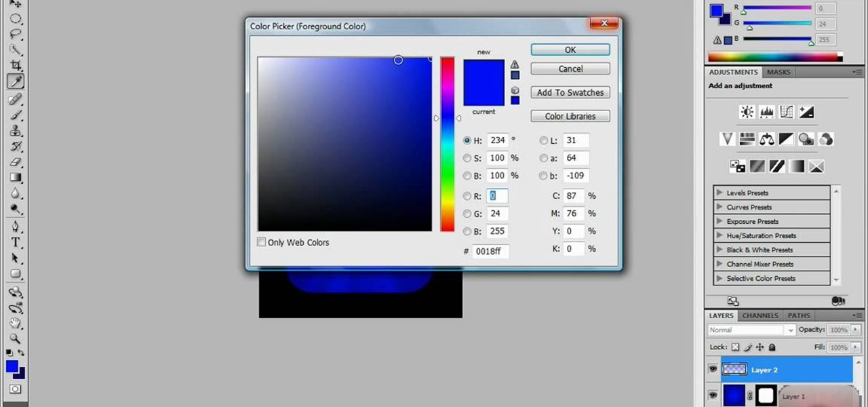Open the Color Libraries dialog

(x=570, y=116)
